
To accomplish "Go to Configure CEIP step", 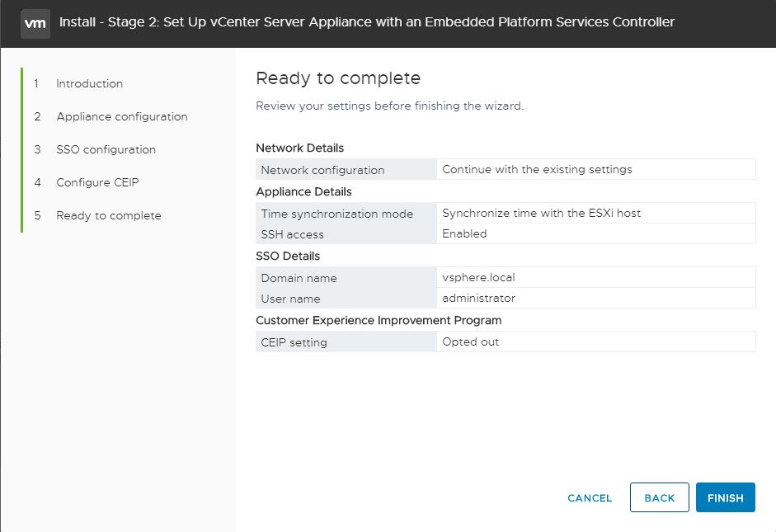I will point(97,182).
